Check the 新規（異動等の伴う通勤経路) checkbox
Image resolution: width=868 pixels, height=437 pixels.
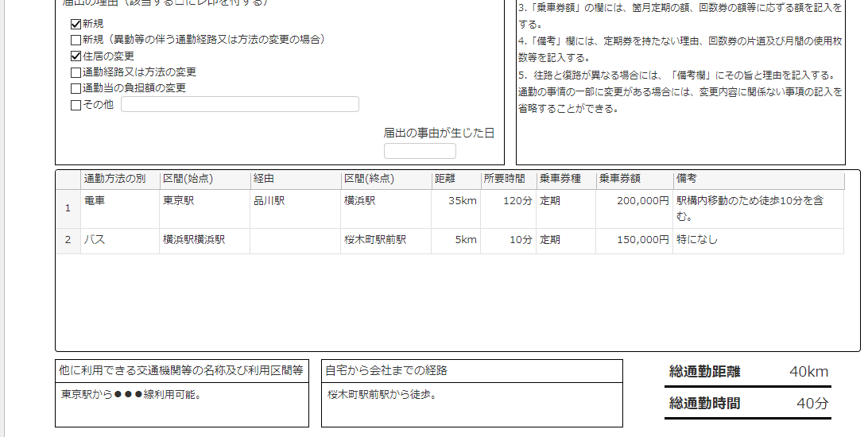[x=76, y=40]
